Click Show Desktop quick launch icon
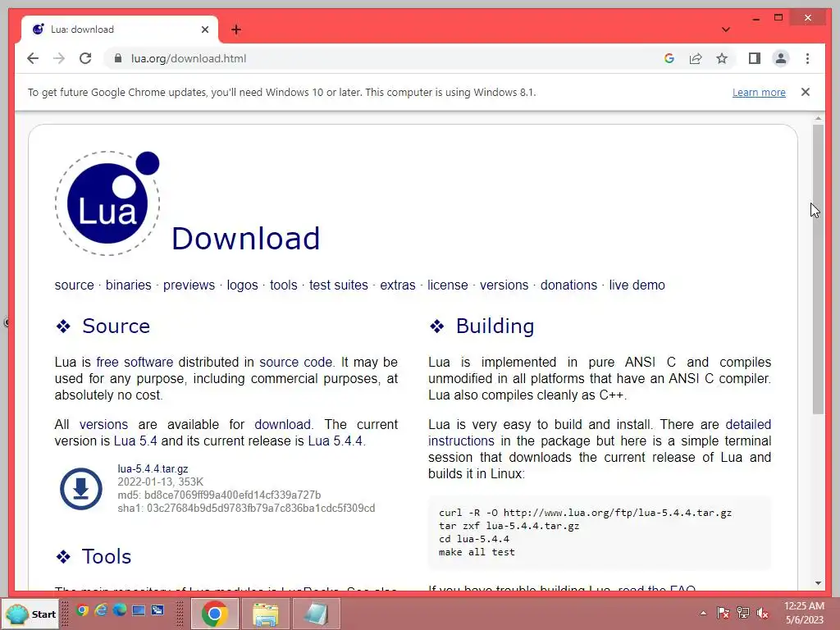The height and width of the screenshot is (630, 840). click(x=138, y=610)
